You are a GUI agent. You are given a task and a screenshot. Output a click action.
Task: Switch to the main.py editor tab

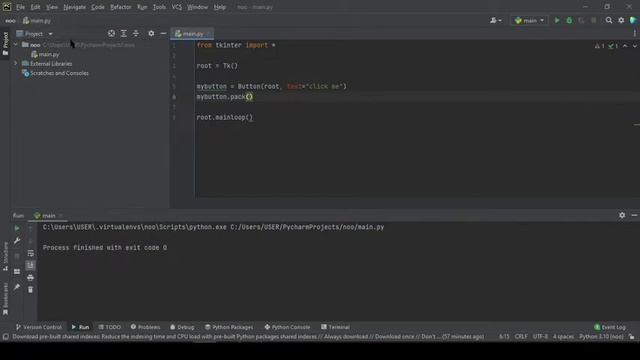click(x=192, y=34)
